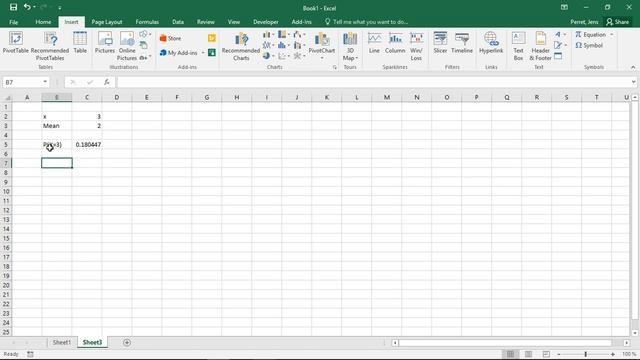The image size is (640, 360).
Task: Add a new sheet with plus button
Action: pos(127,342)
